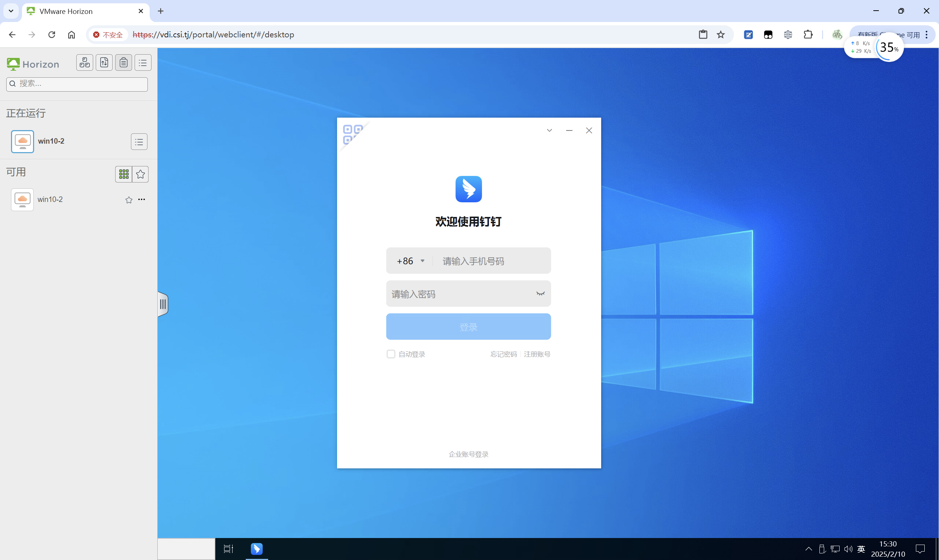Collapse the Horizon sidebar handle
Image resolution: width=939 pixels, height=560 pixels.
click(163, 304)
